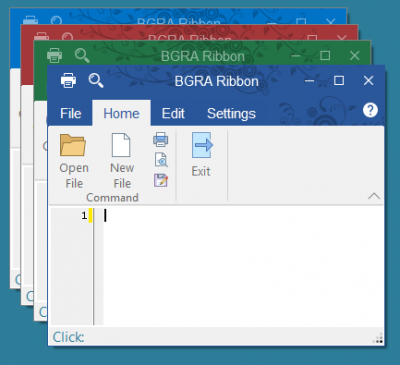
Task: Close the front BGRA Ribbon window
Action: pos(368,80)
